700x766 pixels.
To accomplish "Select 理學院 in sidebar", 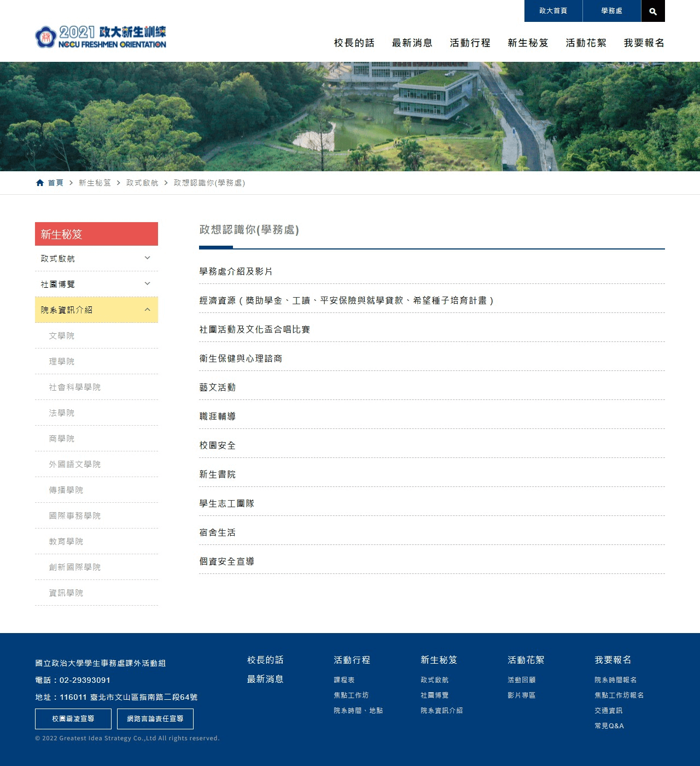I will click(x=96, y=361).
